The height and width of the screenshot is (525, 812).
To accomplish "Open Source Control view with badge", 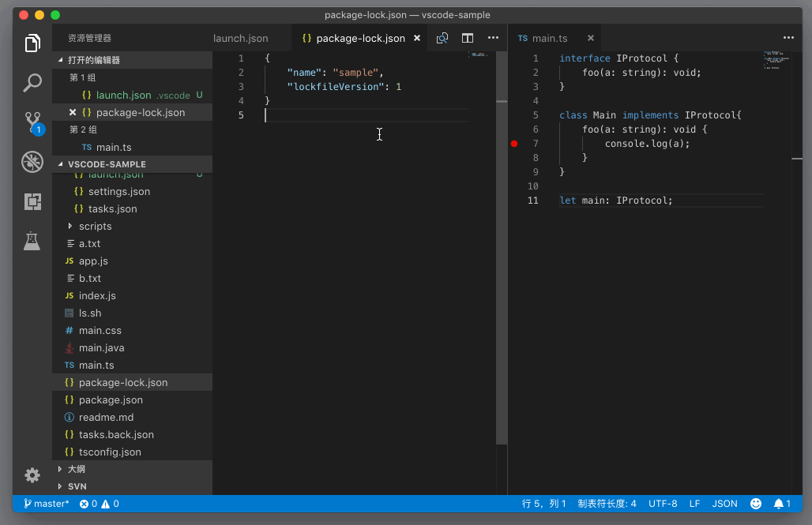I will 32,122.
